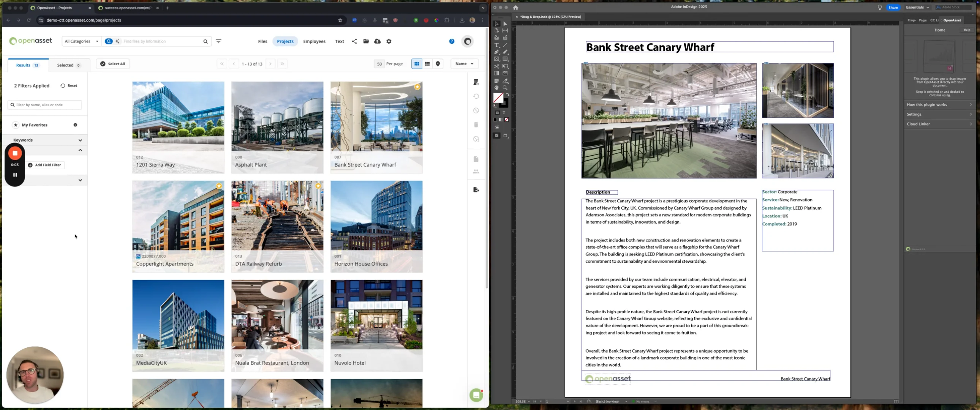Stop the screen recording

pos(15,153)
